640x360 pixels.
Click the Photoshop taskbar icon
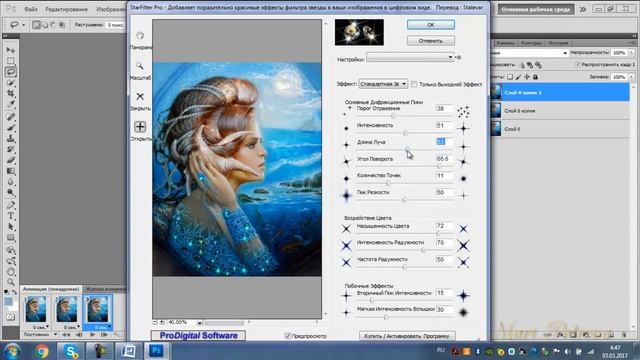coord(156,351)
